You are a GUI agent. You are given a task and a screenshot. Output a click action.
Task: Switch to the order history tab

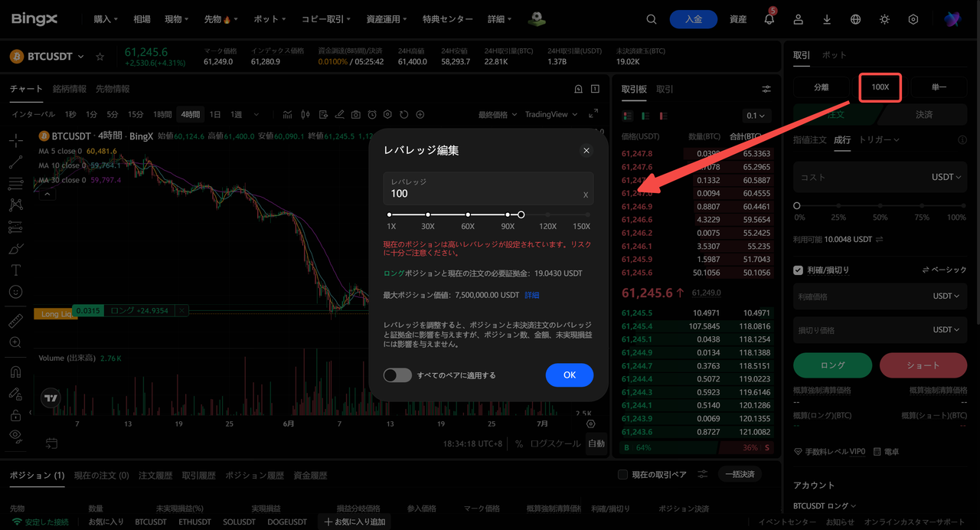155,476
